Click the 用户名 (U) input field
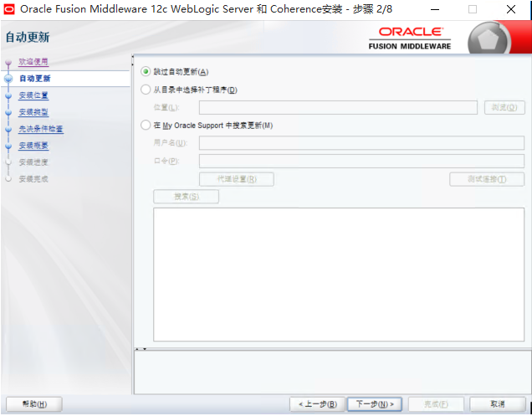 [x=361, y=143]
